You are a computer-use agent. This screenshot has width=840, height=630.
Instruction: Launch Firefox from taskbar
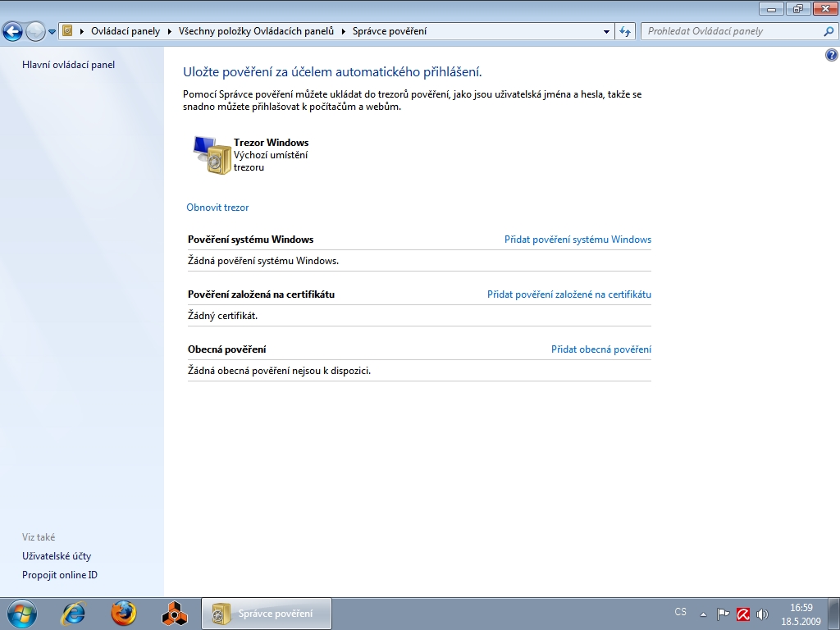click(x=124, y=614)
